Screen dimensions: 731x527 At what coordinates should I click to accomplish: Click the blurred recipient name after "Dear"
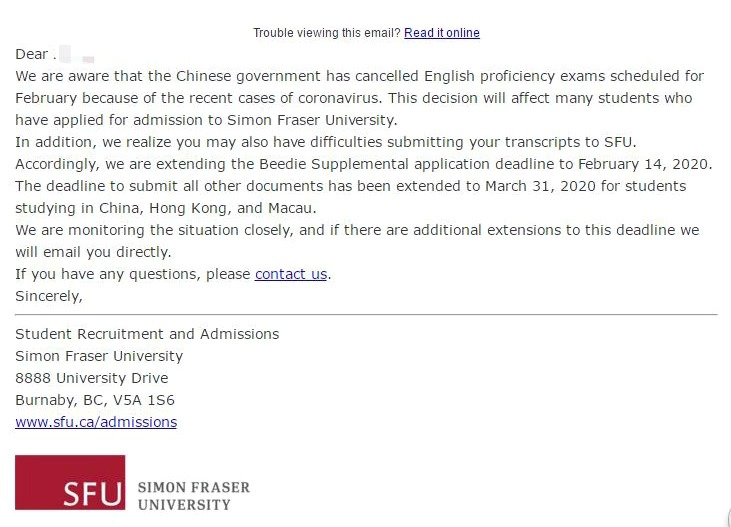coord(76,54)
